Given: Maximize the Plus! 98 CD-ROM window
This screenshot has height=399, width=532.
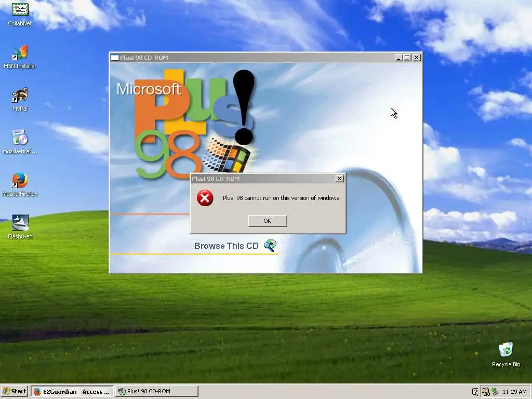Looking at the screenshot, I should tap(407, 58).
